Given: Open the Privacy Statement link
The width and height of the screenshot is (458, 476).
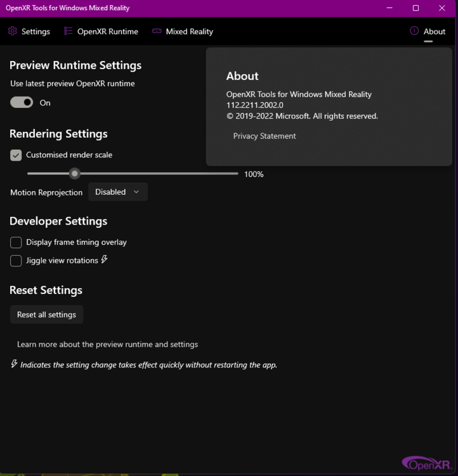Looking at the screenshot, I should pyautogui.click(x=265, y=136).
